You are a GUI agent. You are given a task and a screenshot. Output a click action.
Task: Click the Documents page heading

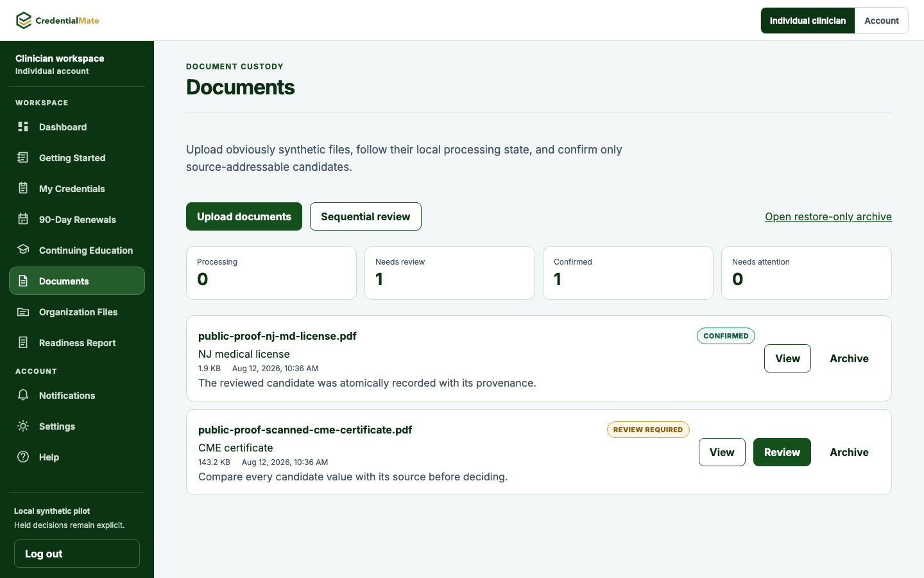[x=241, y=87]
